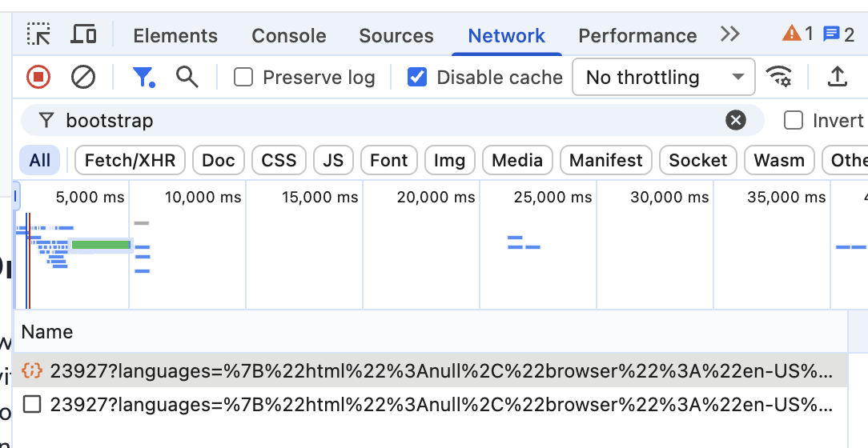Toggle the network filter funnel icon
868x448 pixels.
pos(143,77)
